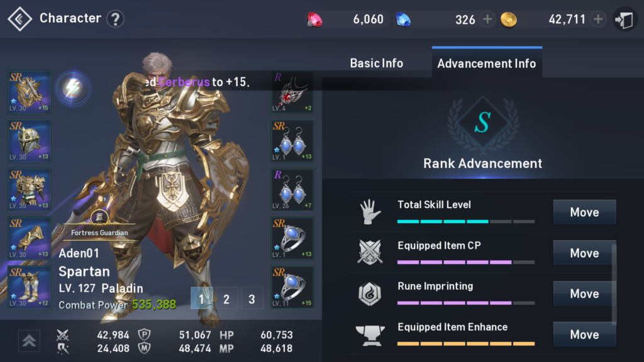Add gold coins with plus button
644x362 pixels.
(598, 19)
